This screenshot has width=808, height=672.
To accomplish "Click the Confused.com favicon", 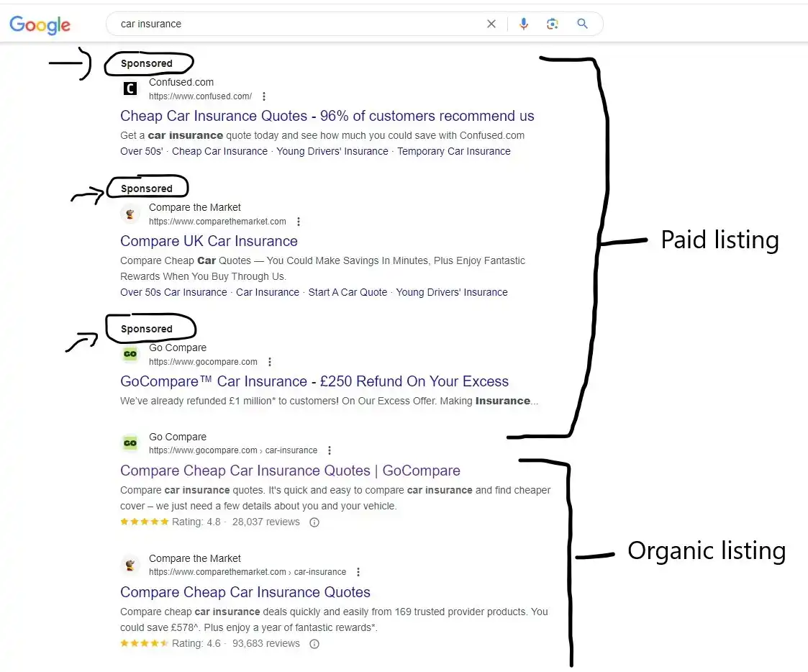I will [130, 88].
